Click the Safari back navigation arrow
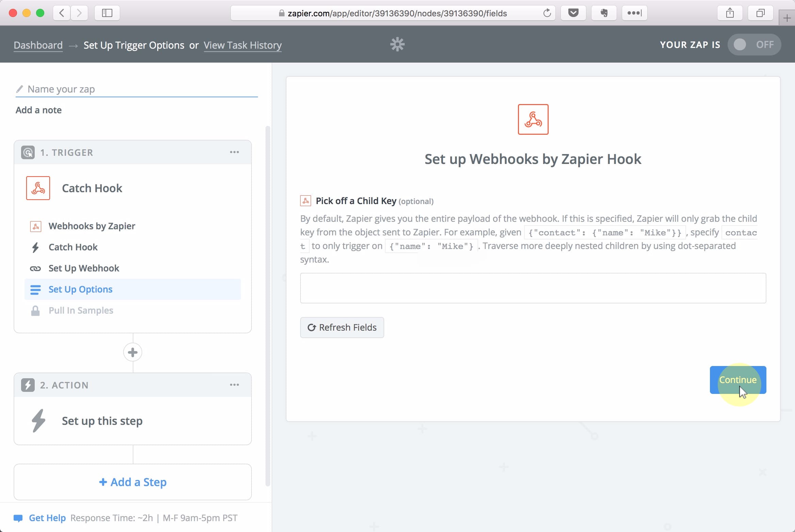The image size is (795, 532). pos(62,13)
